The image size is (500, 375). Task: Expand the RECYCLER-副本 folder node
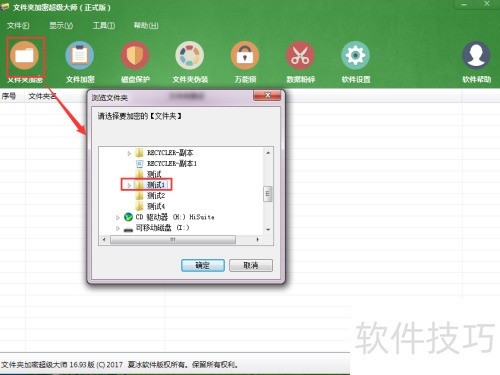129,153
